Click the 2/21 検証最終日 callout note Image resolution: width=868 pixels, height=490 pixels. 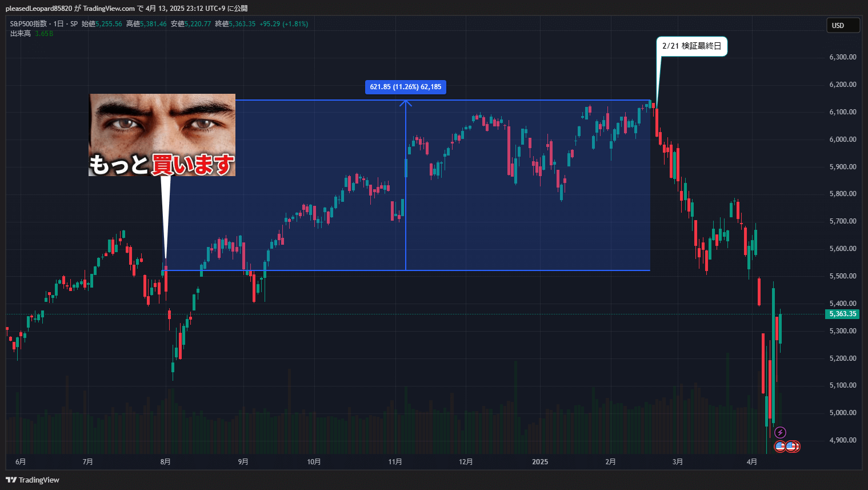click(x=691, y=46)
